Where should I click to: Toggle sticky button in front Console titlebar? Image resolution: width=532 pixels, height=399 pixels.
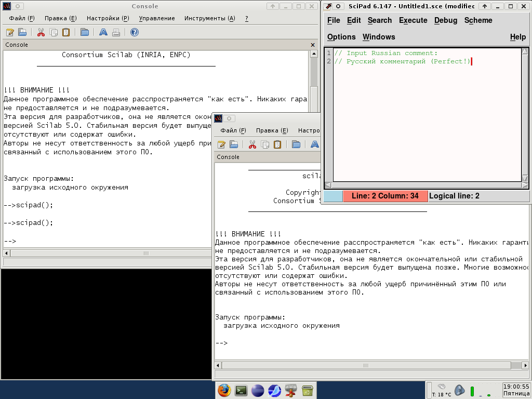229,118
